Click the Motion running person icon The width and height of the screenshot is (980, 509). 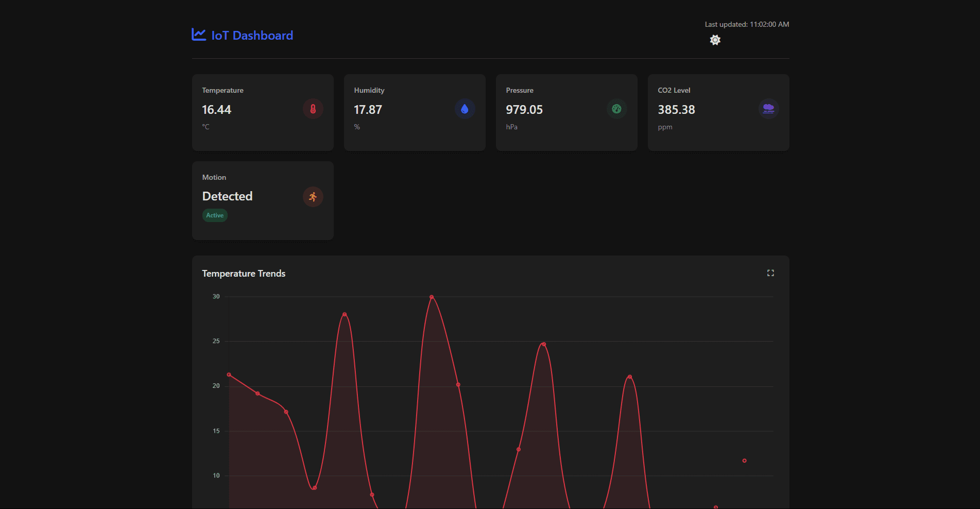(313, 197)
